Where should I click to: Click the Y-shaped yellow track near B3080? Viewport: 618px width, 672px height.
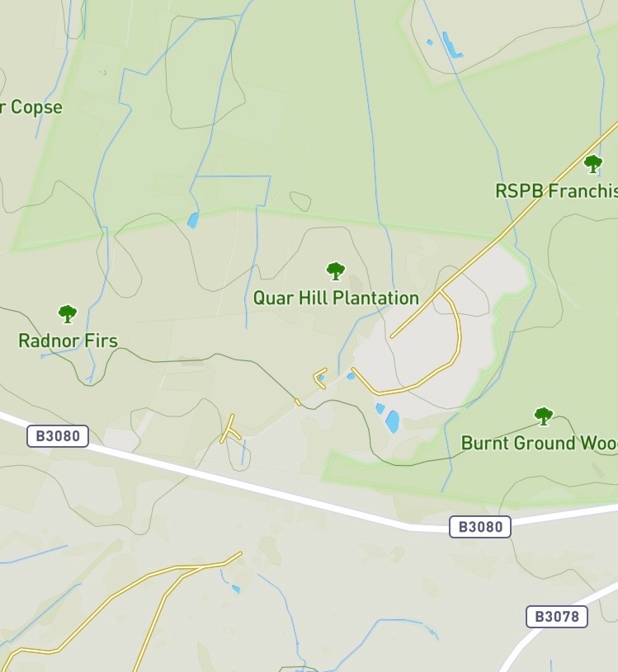(230, 430)
